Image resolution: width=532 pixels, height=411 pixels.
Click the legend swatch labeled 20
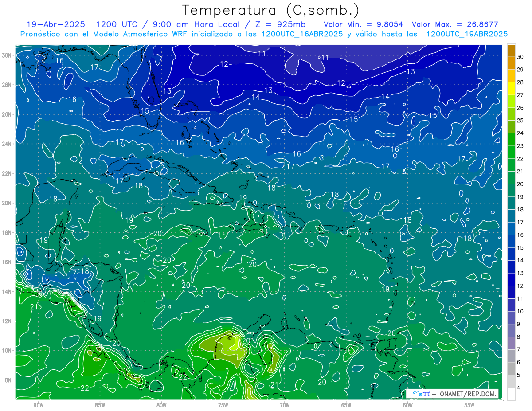(x=511, y=178)
